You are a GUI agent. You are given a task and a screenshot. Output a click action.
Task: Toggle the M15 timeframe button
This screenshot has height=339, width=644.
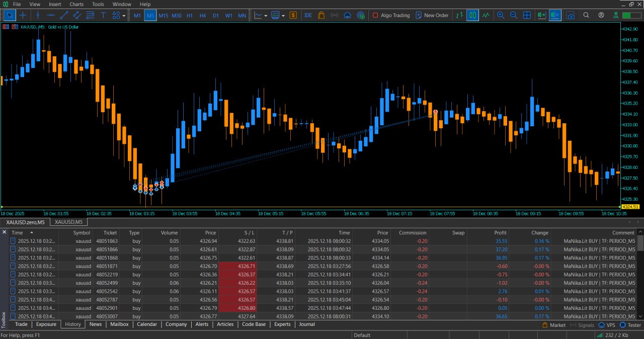pos(164,16)
